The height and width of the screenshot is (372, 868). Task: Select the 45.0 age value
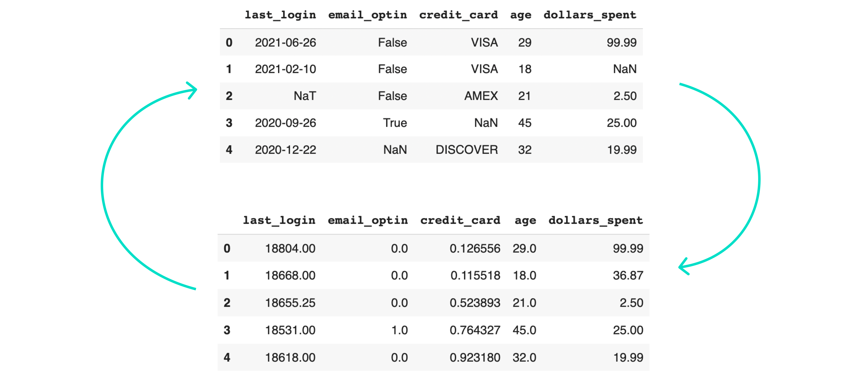(x=524, y=330)
